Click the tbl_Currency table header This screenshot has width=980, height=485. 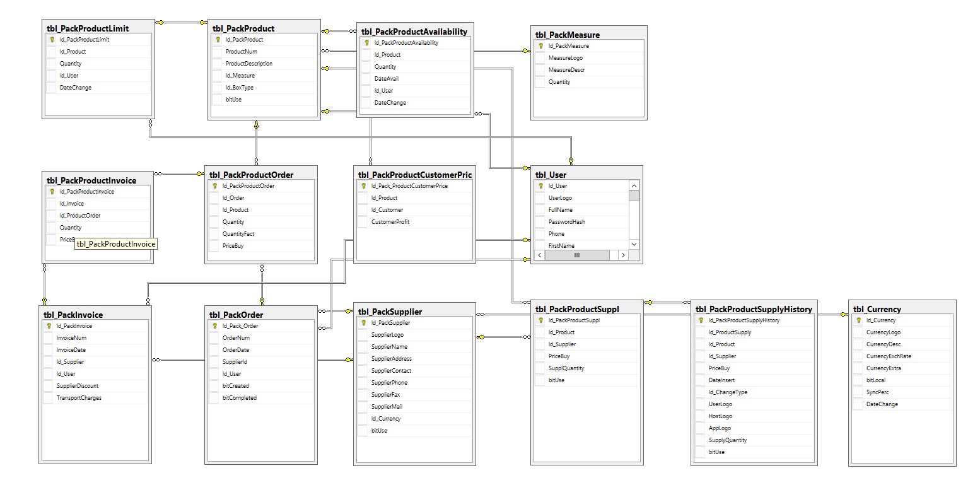point(877,309)
